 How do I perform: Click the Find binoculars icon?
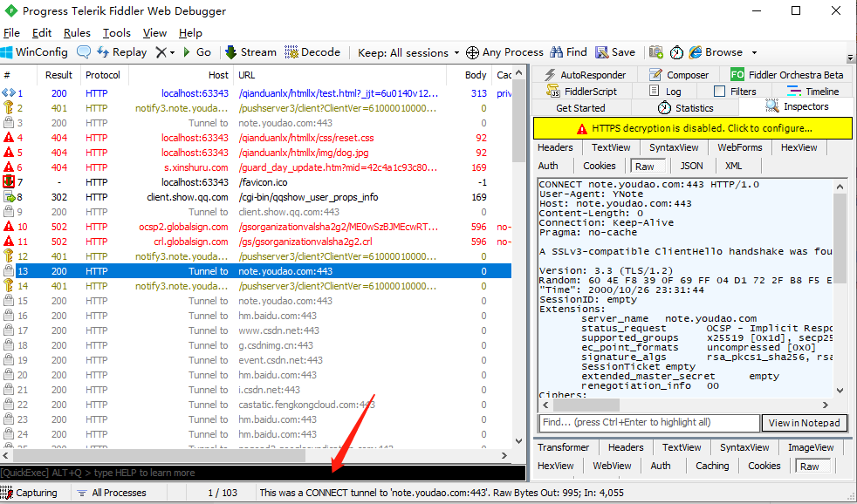tap(557, 52)
